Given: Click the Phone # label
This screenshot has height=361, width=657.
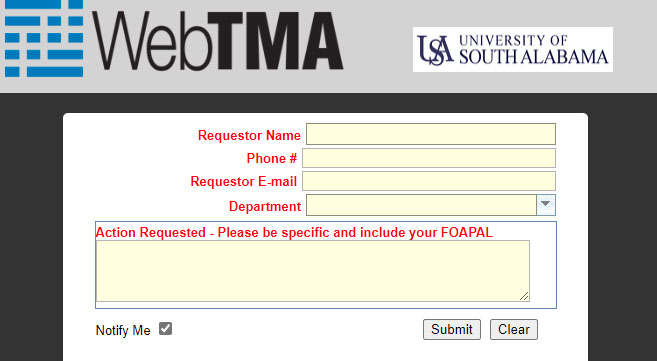Looking at the screenshot, I should point(272,158).
